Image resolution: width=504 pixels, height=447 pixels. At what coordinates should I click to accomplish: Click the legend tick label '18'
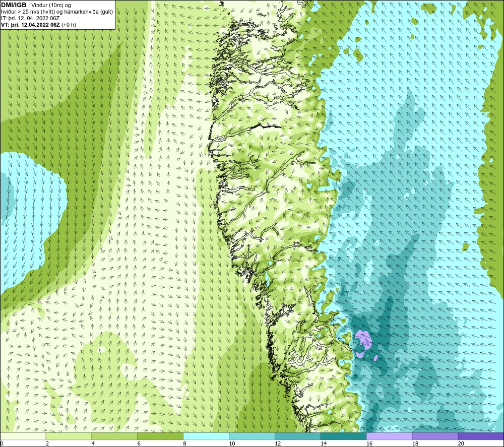click(415, 443)
